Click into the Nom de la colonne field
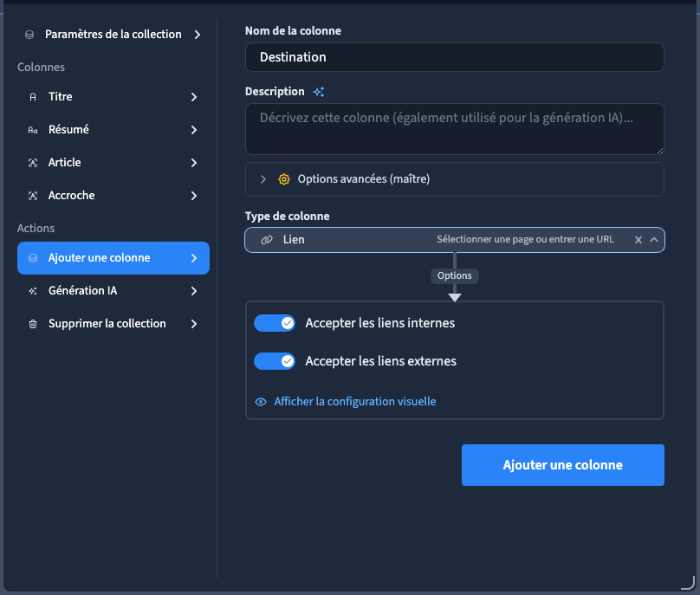Screen dimensions: 700x595 [455, 57]
